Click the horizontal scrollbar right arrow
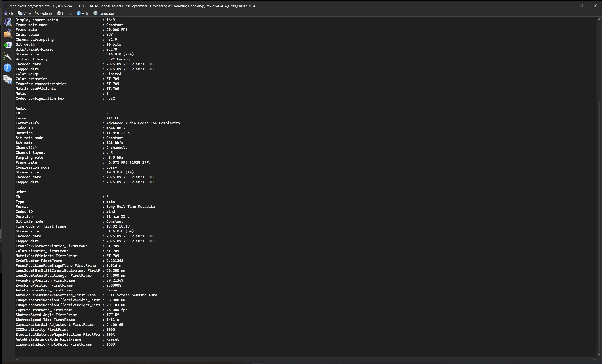This screenshot has width=602, height=364. tap(595, 359)
